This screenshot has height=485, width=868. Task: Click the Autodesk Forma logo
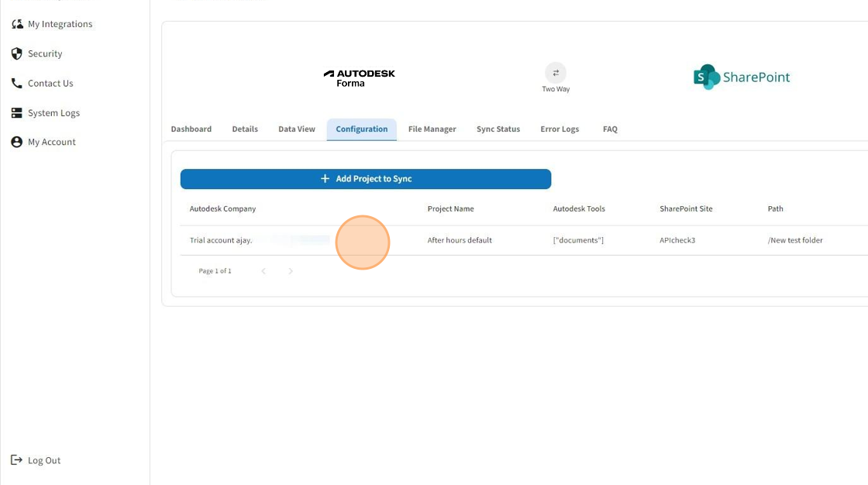[359, 77]
